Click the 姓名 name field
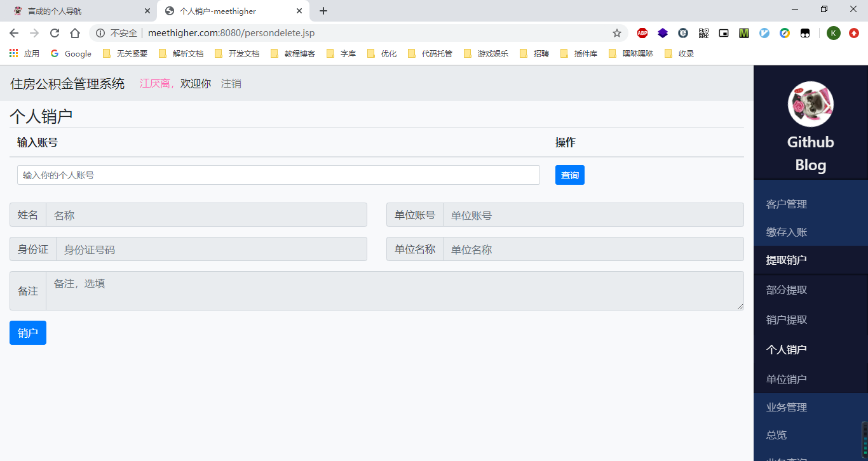The image size is (868, 461). pyautogui.click(x=207, y=215)
